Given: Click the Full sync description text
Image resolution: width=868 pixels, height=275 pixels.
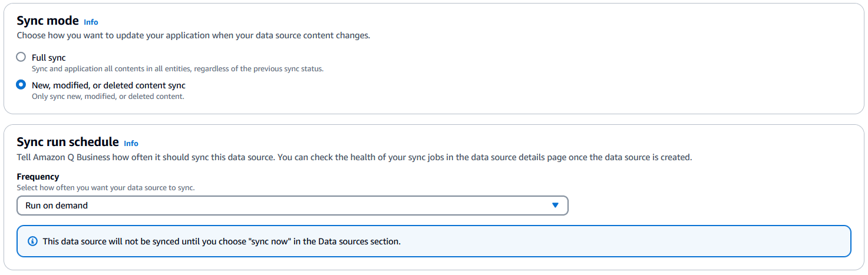Looking at the screenshot, I should point(177,68).
